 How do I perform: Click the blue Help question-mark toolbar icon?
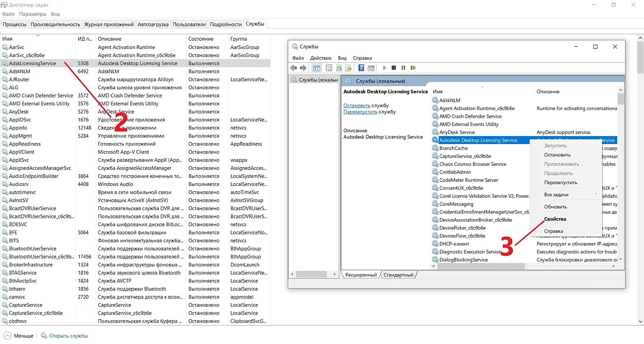pos(361,68)
